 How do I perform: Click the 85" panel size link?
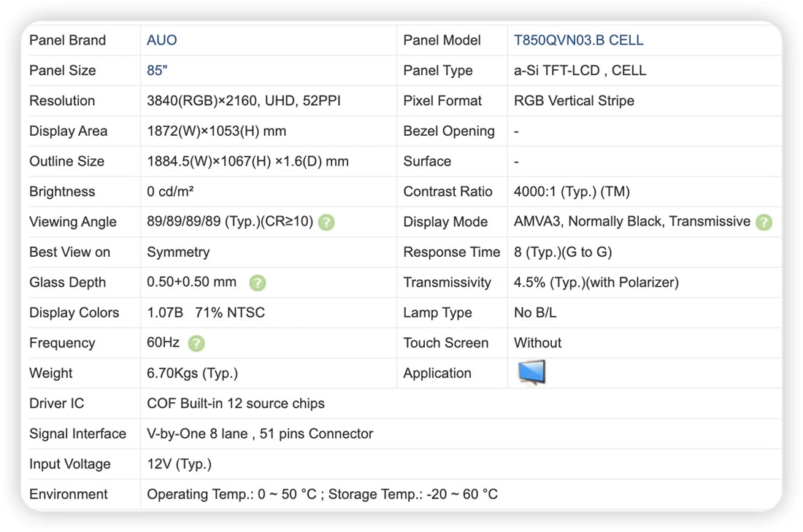157,70
